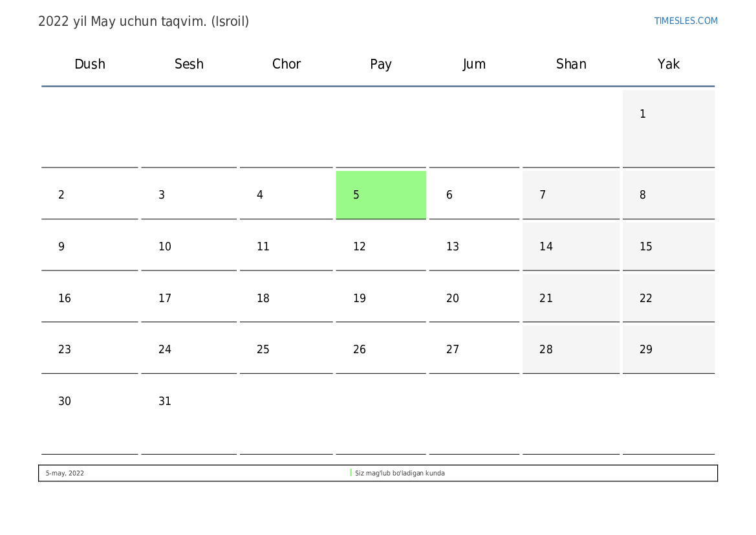This screenshot has width=756, height=535.
Task: Click day 12 in the calendar
Action: tap(381, 246)
